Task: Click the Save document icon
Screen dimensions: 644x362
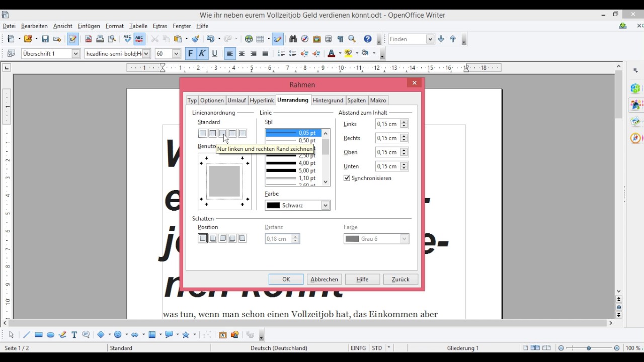Action: pos(45,39)
